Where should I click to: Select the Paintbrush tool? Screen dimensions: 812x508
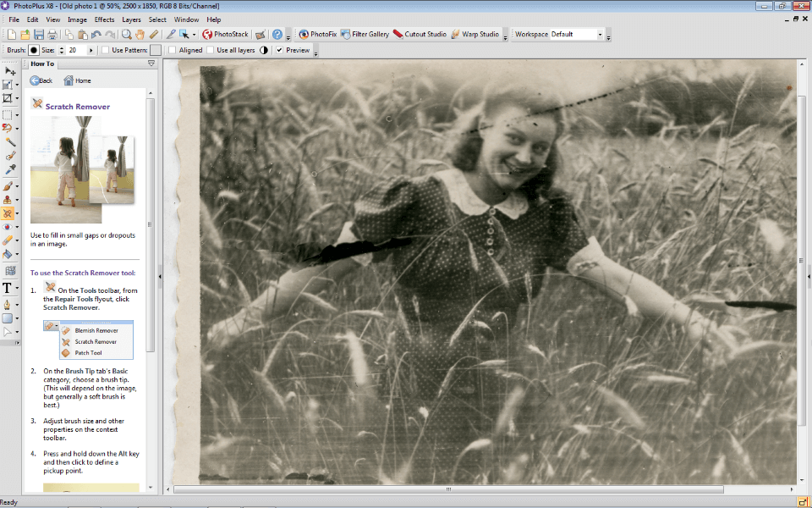[x=8, y=186]
